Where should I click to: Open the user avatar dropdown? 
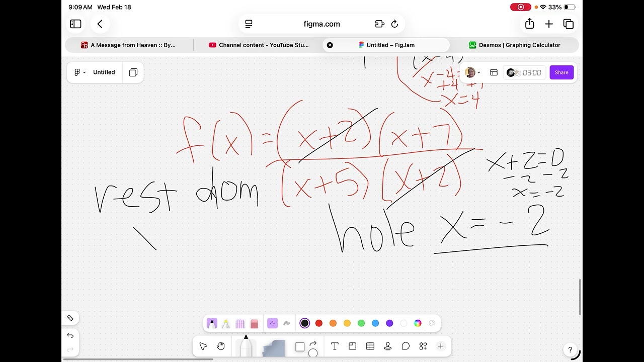click(x=472, y=72)
